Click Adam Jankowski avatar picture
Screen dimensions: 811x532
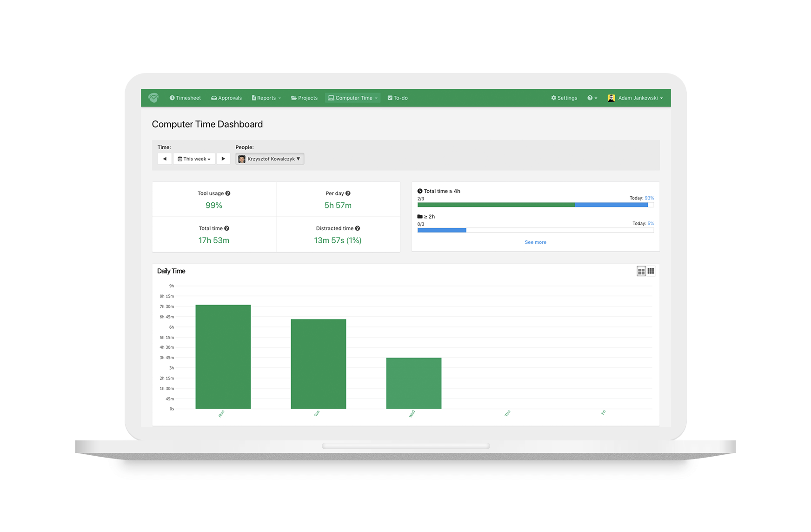(x=612, y=98)
